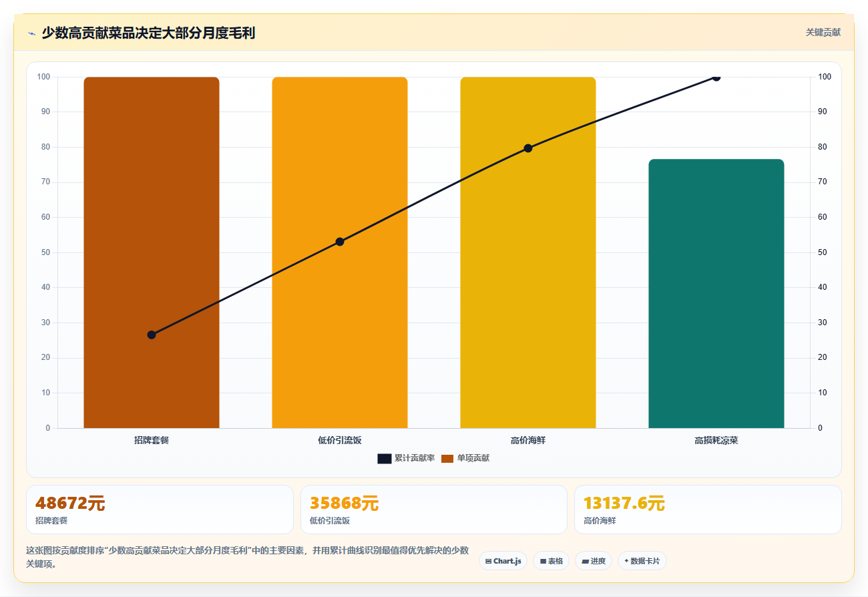Select the 低价引流饭 orange bar
Image resolution: width=868 pixels, height=597 pixels.
pyautogui.click(x=340, y=252)
